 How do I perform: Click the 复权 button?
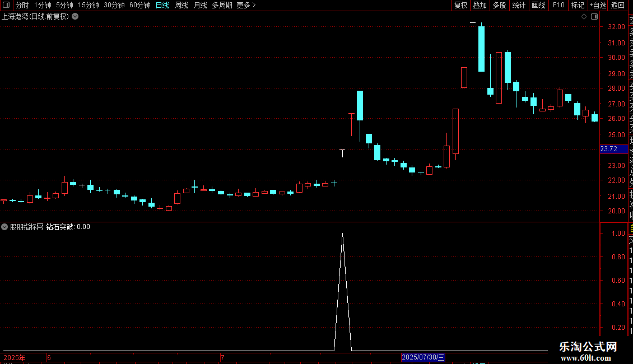point(460,5)
